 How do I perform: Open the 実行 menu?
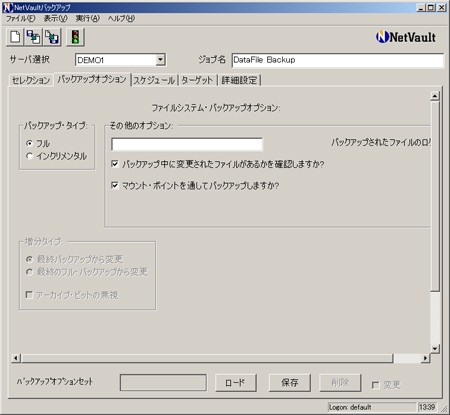click(x=87, y=19)
